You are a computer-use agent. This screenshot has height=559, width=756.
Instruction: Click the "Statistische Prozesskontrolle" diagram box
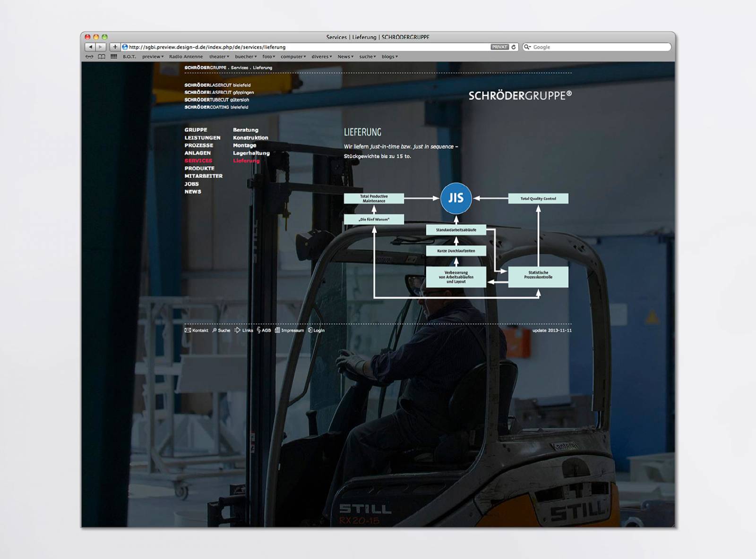[538, 277]
